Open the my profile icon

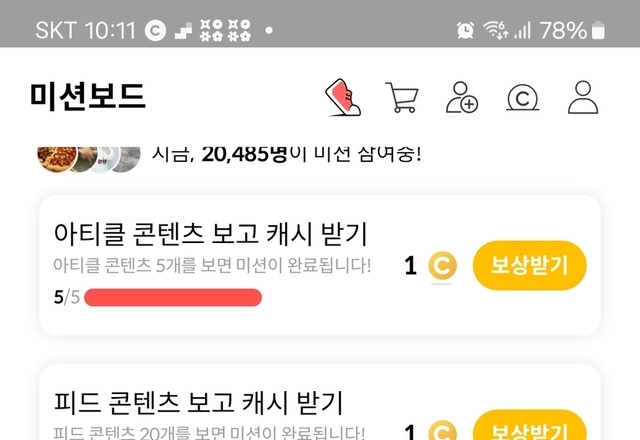click(583, 97)
